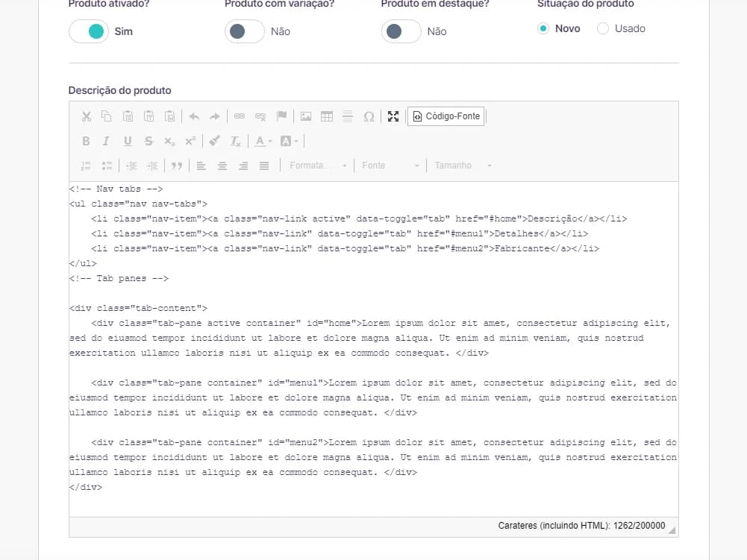Toggle bold formatting
The width and height of the screenshot is (747, 560).
click(x=86, y=141)
